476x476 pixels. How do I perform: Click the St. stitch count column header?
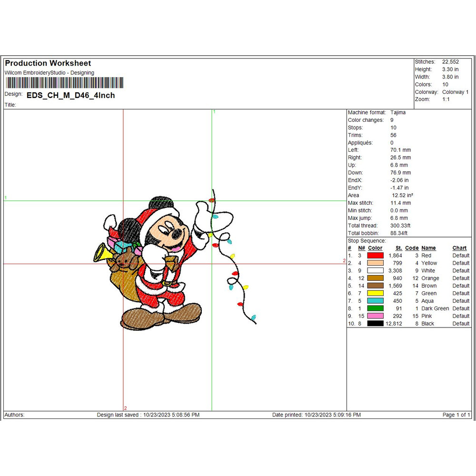(398, 248)
